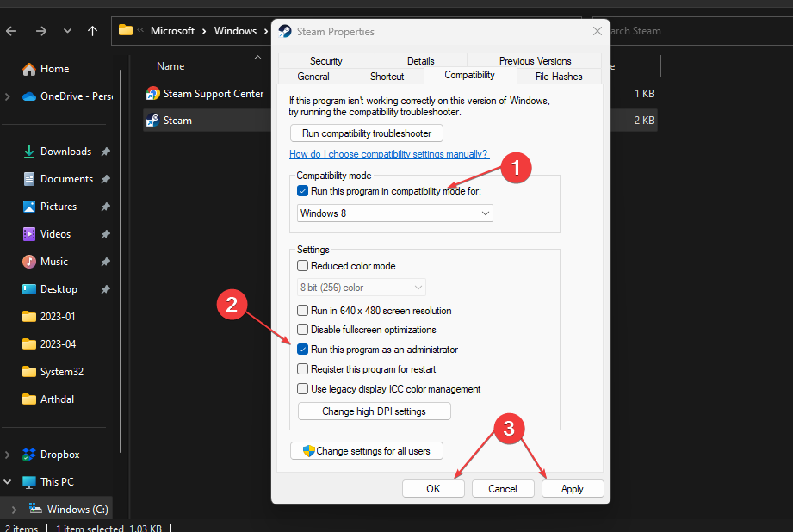The height and width of the screenshot is (532, 793).
Task: Open the choose compatibility settings manually link
Action: [x=388, y=154]
